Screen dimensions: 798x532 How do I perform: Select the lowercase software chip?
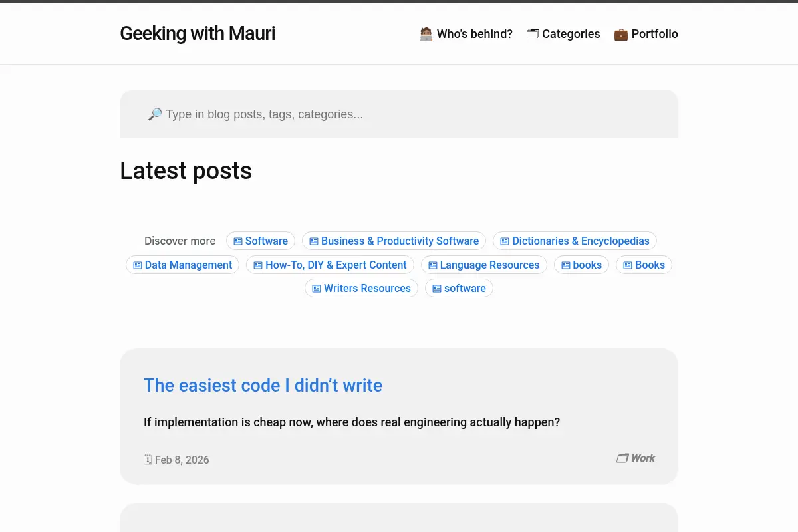459,288
